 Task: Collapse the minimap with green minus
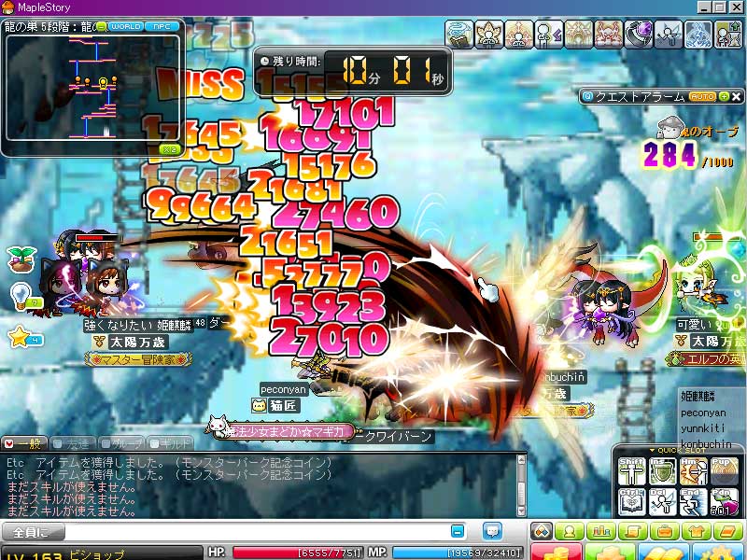click(x=102, y=27)
